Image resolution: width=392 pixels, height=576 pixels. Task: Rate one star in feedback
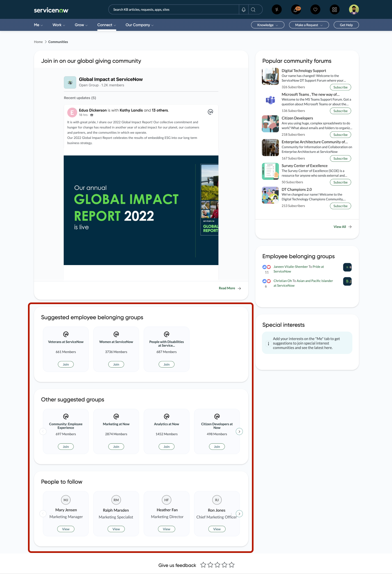coord(203,565)
